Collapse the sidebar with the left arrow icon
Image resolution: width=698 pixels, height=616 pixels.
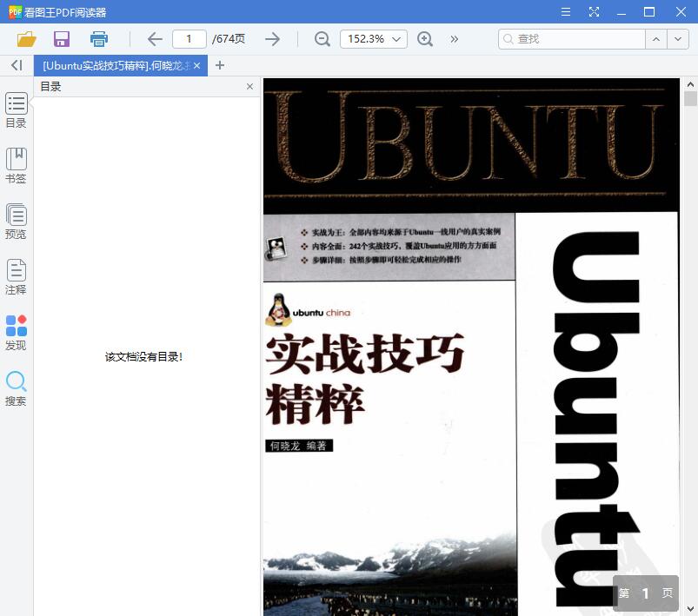17,65
